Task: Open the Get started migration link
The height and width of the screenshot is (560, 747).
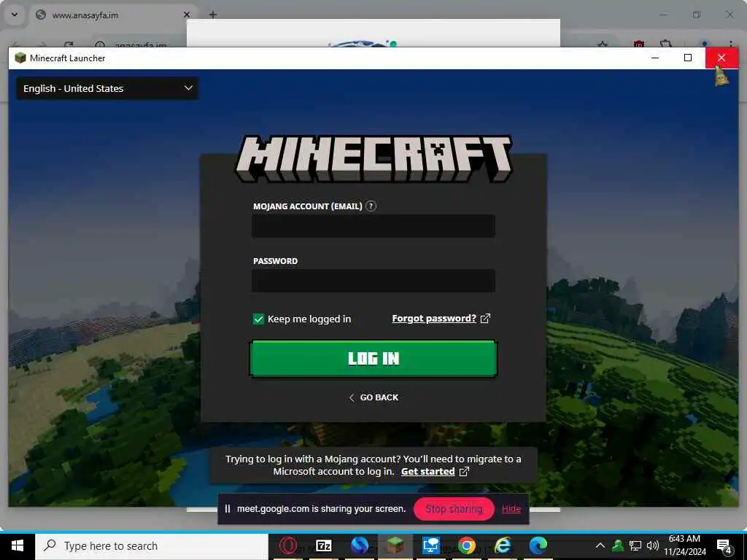Action: tap(427, 472)
